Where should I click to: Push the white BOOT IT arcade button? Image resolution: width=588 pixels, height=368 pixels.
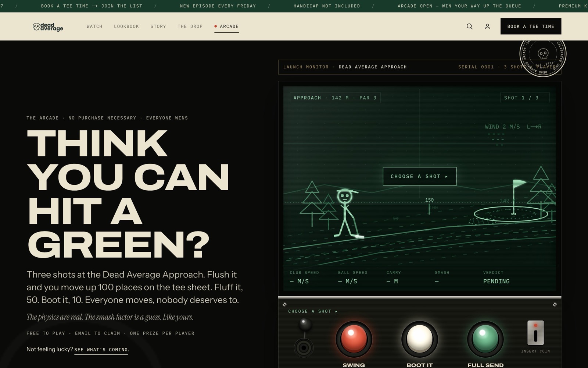coord(419,339)
